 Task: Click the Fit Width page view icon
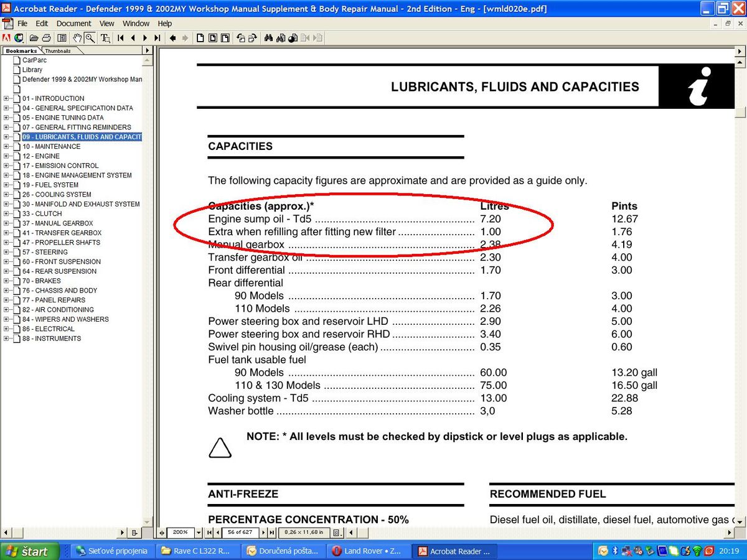pos(225,38)
